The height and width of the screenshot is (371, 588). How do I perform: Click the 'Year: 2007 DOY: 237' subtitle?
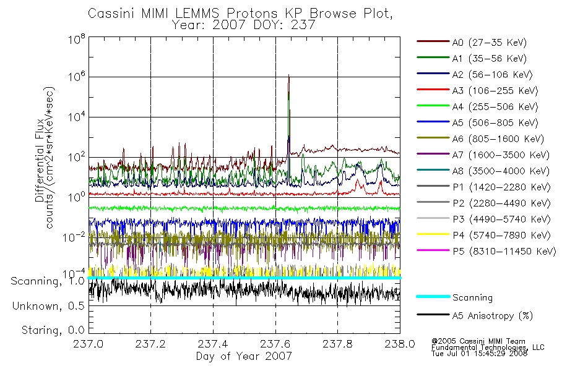click(x=243, y=25)
